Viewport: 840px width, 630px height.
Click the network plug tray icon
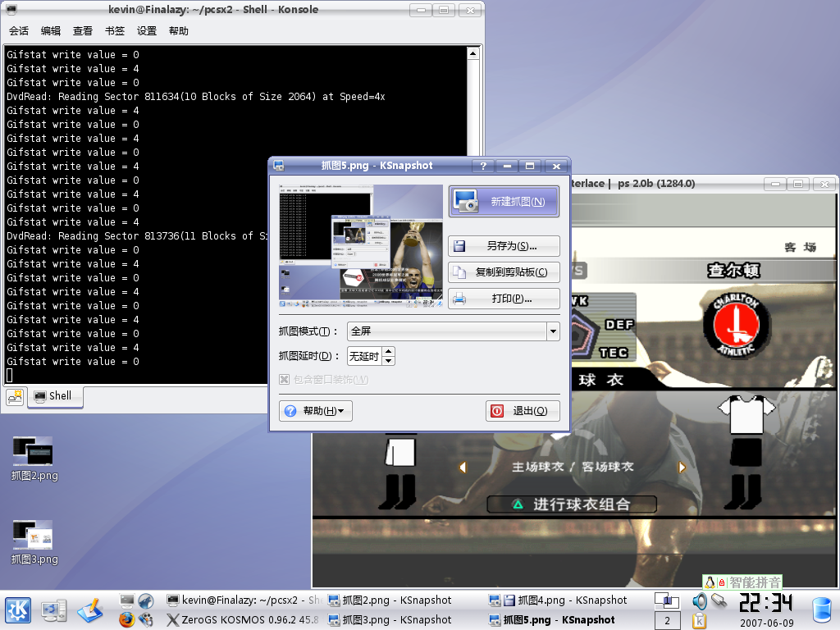click(719, 601)
